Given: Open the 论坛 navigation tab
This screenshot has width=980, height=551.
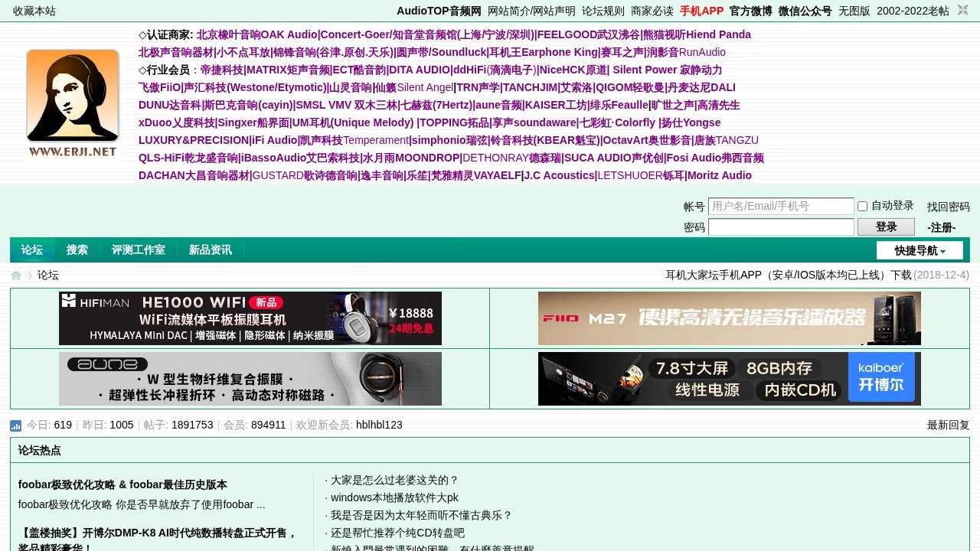Looking at the screenshot, I should [32, 250].
